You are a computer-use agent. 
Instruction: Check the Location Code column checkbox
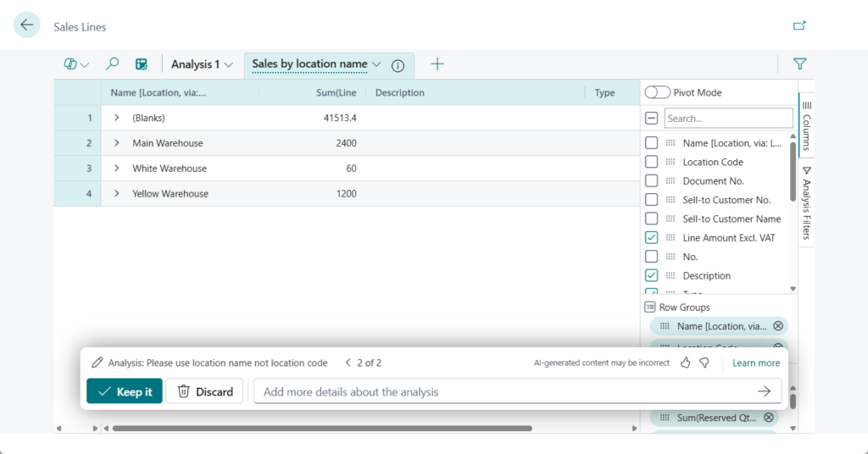click(x=651, y=162)
